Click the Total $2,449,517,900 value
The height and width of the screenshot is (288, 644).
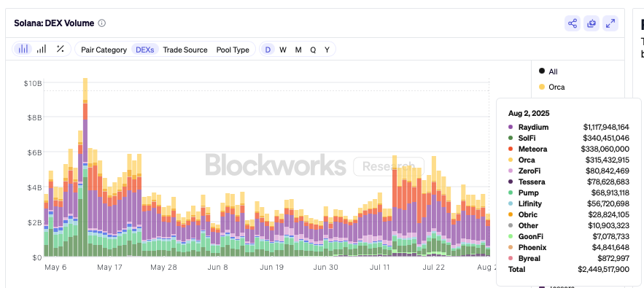[x=603, y=270]
